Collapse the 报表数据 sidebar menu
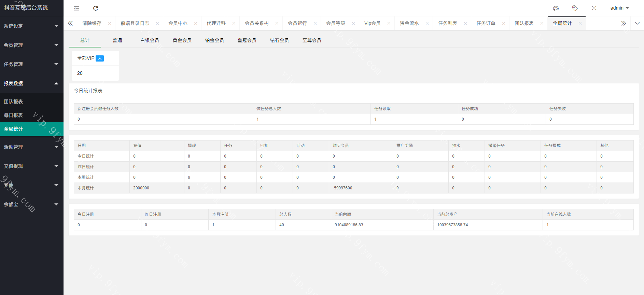 [x=31, y=83]
